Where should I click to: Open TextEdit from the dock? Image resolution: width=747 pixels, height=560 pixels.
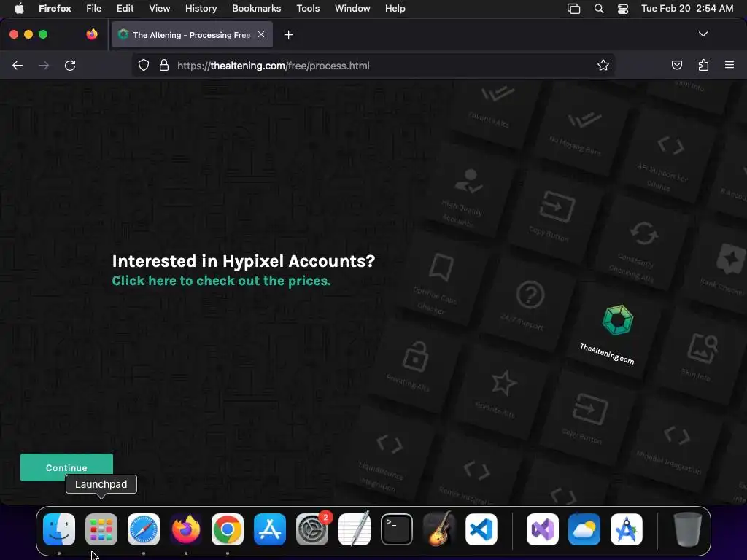pyautogui.click(x=355, y=529)
